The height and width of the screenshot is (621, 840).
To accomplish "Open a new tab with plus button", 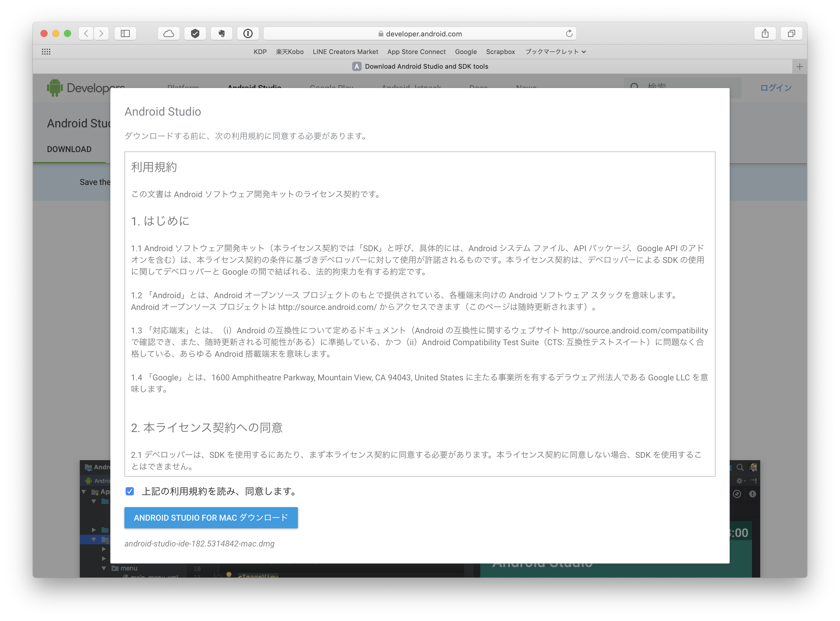I will [x=799, y=67].
